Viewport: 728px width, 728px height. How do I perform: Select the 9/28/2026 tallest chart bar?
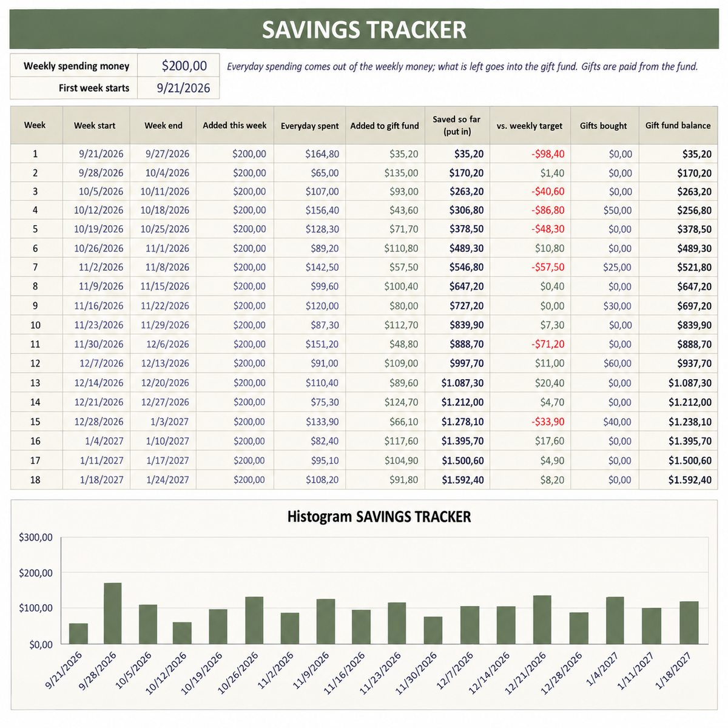click(x=113, y=613)
